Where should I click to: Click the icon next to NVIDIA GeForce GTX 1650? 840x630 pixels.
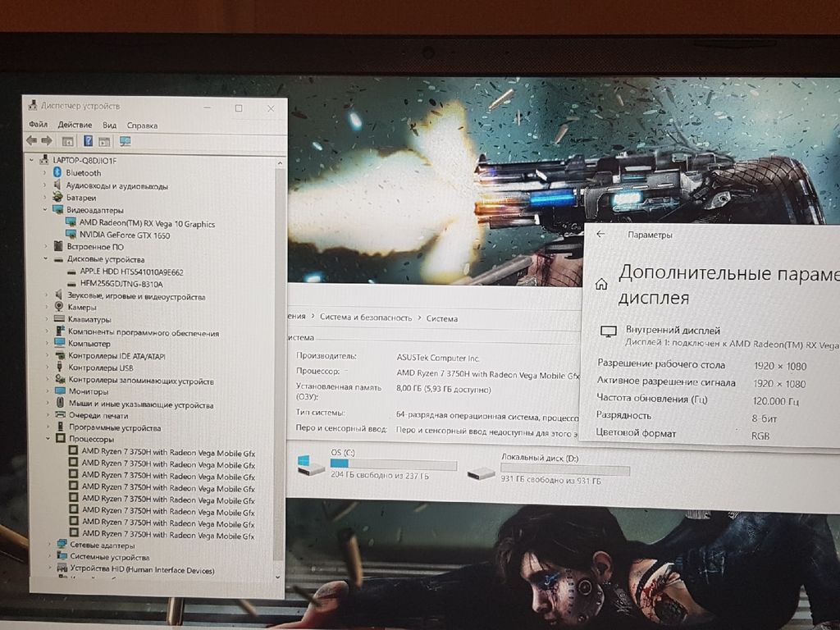point(71,234)
